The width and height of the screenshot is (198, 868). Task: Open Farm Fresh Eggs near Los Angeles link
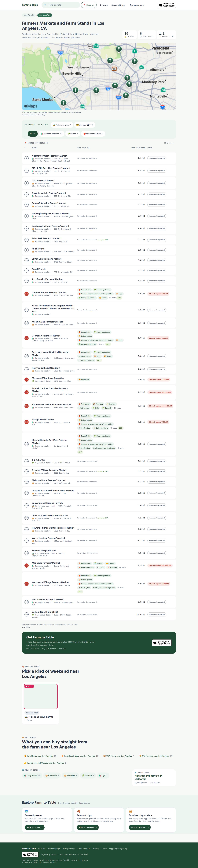pyautogui.click(x=80, y=756)
